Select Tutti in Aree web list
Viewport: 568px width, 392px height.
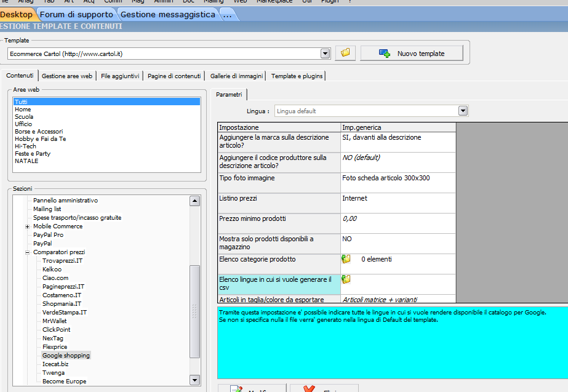click(106, 102)
